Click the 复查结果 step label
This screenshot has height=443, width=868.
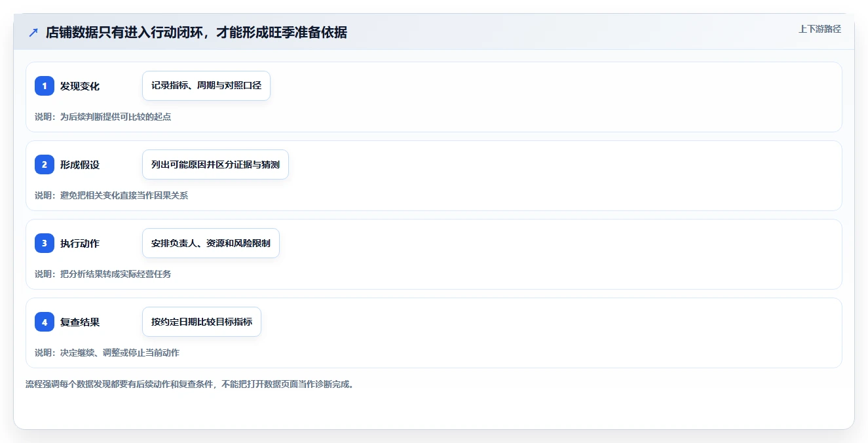click(x=80, y=322)
